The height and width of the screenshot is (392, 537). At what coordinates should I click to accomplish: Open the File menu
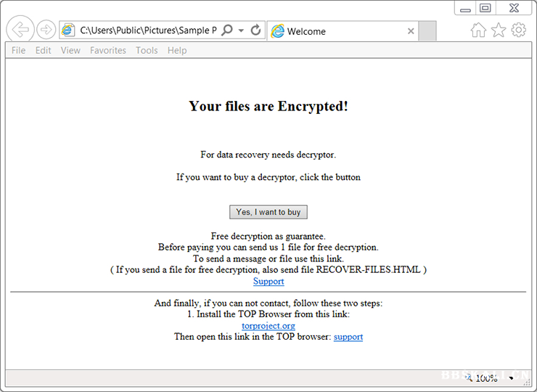[x=18, y=50]
